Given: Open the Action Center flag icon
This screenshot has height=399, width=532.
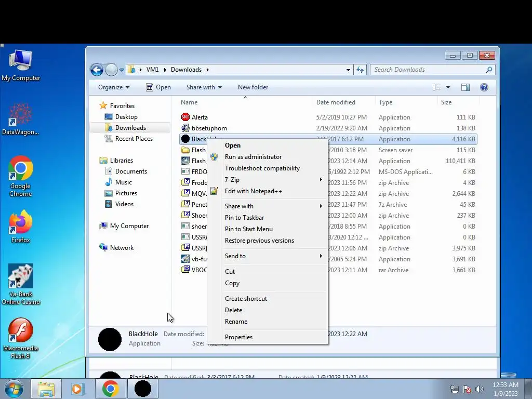Looking at the screenshot, I should pos(467,390).
